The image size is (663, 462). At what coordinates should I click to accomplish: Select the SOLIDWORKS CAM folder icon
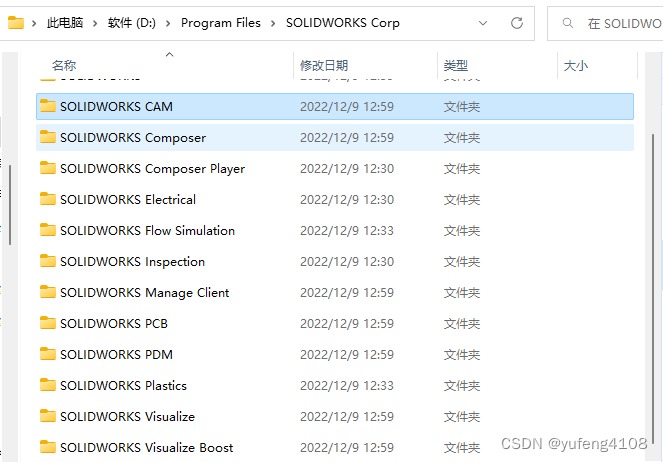point(48,106)
